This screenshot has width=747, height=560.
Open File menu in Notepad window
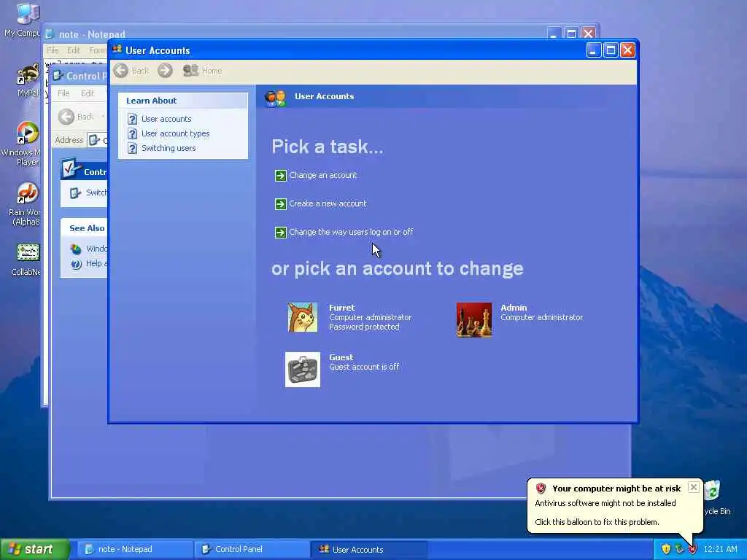click(53, 50)
